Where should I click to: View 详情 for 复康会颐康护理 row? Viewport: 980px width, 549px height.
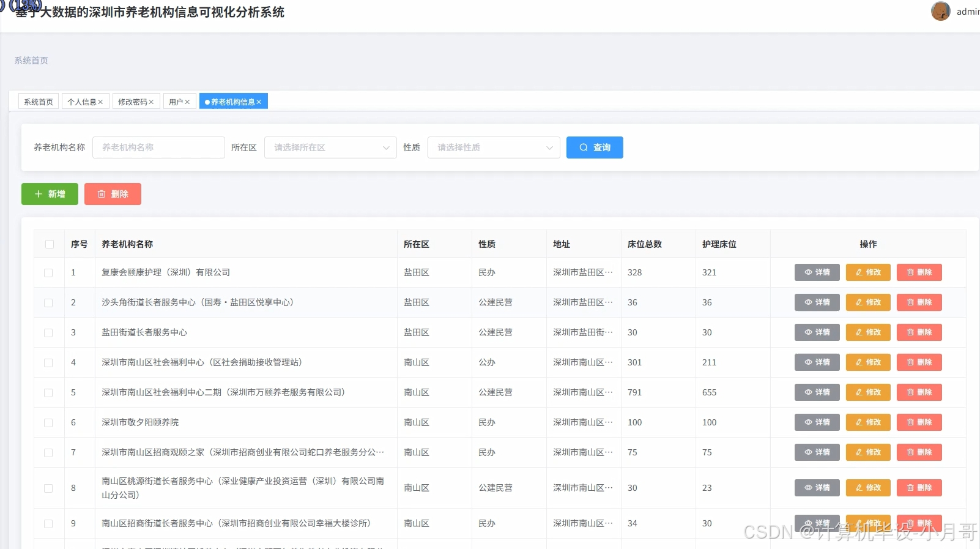pyautogui.click(x=817, y=272)
